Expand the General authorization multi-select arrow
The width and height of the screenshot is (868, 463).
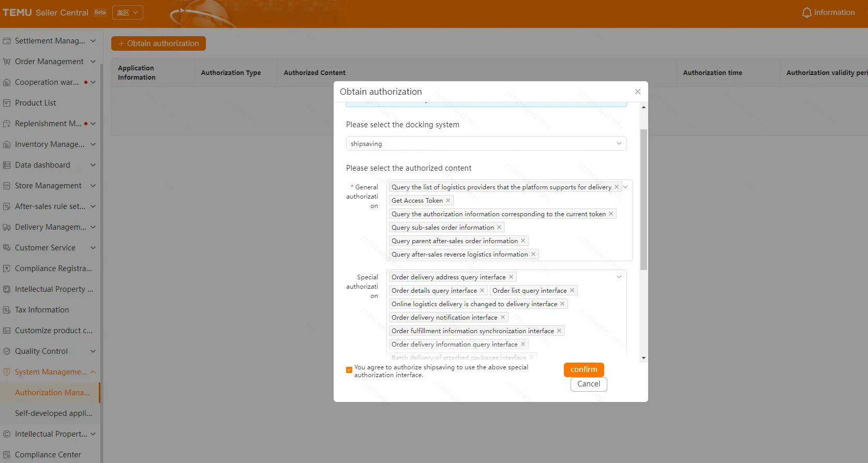(625, 187)
